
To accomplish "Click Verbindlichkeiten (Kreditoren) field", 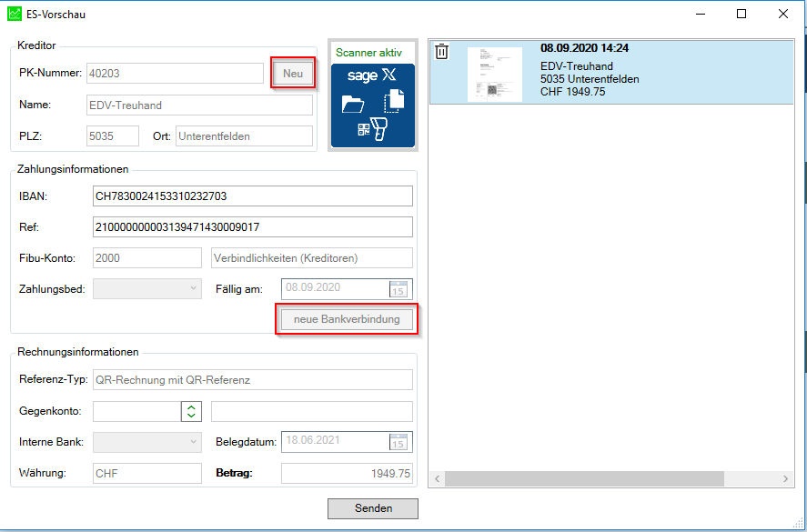I will tap(312, 257).
